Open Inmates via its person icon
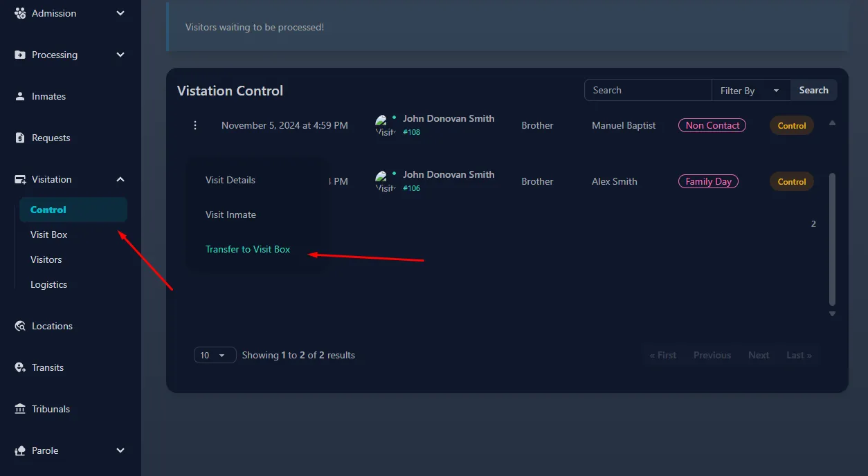Viewport: 868px width, 476px height. (x=20, y=96)
